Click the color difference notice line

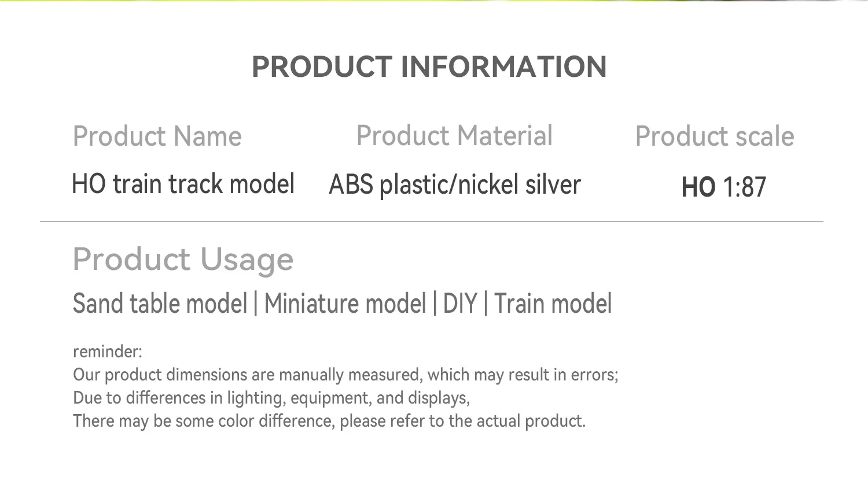pyautogui.click(x=329, y=421)
